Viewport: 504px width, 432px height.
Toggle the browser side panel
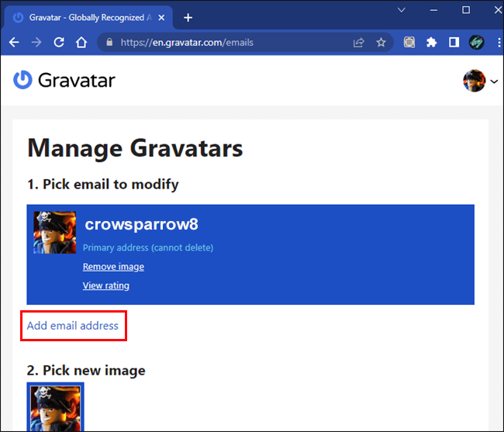coord(454,42)
